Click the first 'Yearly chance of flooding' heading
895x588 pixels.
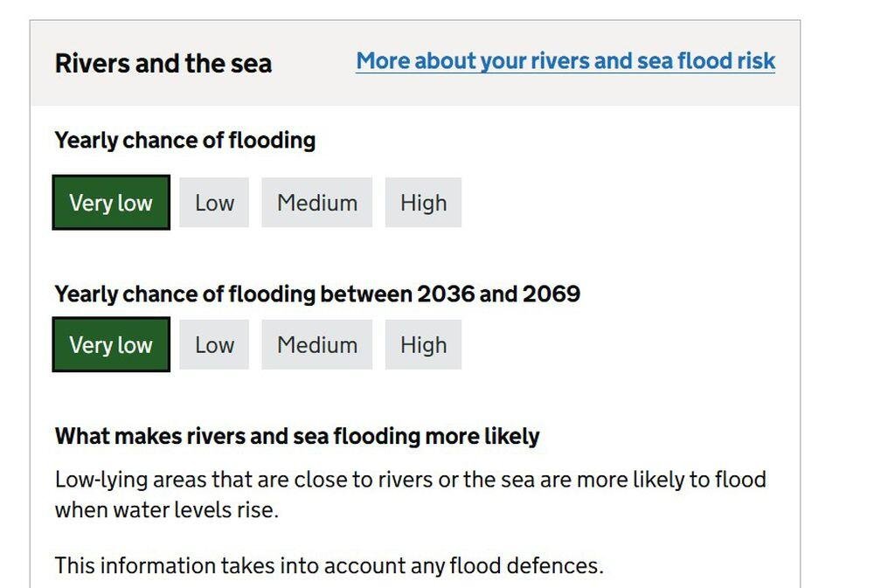tap(185, 141)
